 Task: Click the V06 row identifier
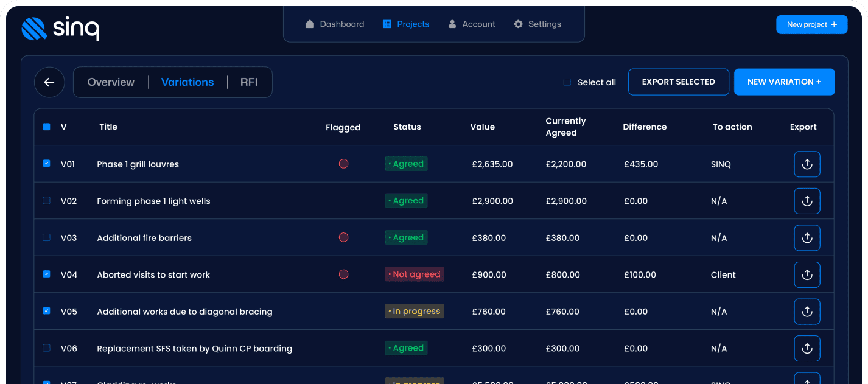tap(69, 349)
